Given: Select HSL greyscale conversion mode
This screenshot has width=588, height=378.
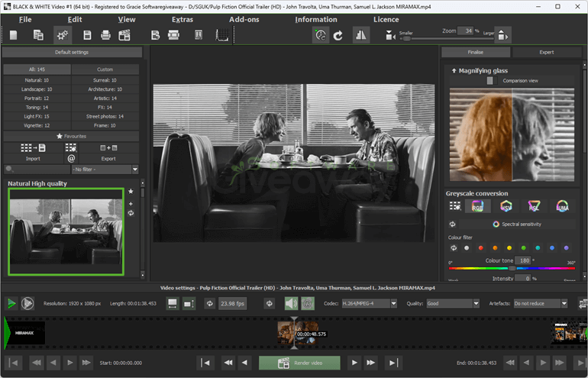Looking at the screenshot, I should click(x=534, y=206).
